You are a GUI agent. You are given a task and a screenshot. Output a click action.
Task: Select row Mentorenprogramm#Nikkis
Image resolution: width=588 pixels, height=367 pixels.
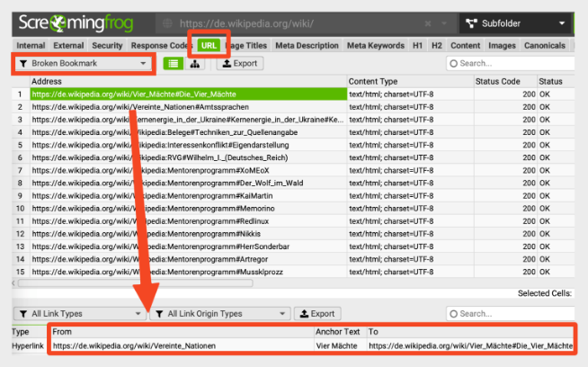pyautogui.click(x=188, y=234)
